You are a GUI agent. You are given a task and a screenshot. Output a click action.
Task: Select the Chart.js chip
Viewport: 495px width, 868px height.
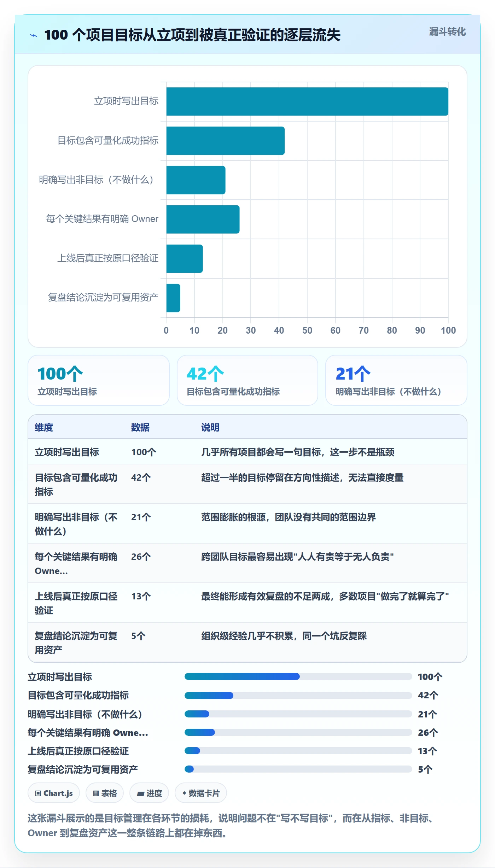(54, 793)
